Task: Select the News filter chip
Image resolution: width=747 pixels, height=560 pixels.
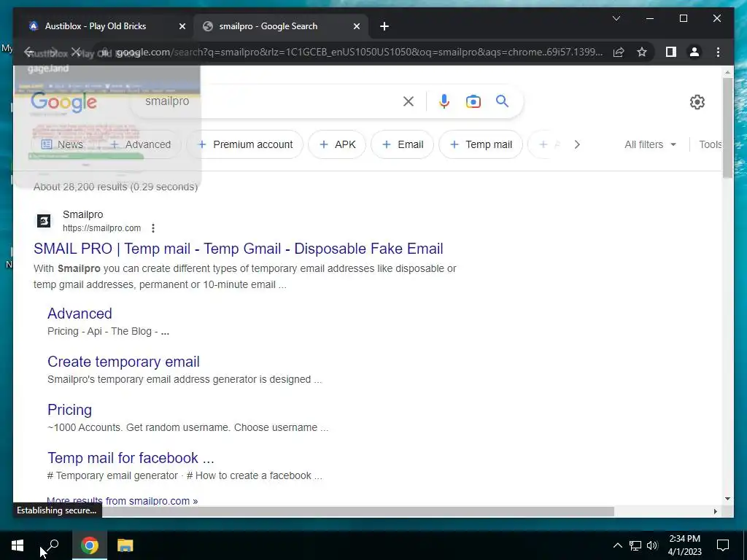Action: [x=63, y=144]
